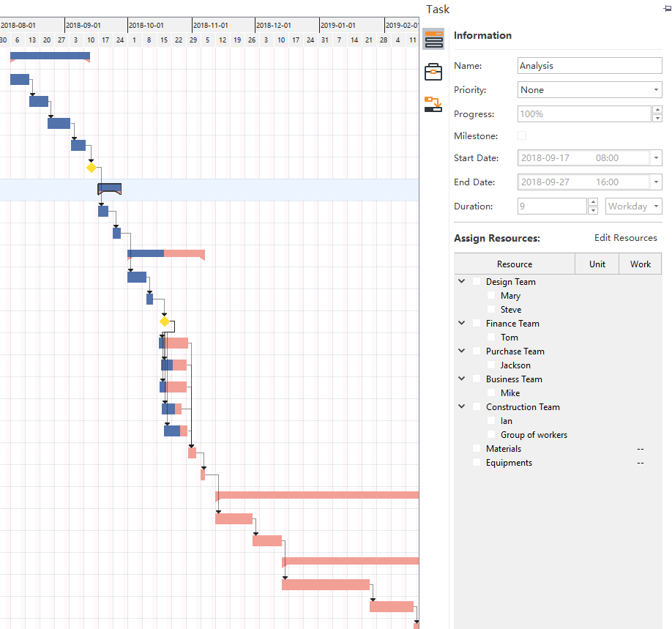Open the orange task-link panel icon

coord(433,104)
